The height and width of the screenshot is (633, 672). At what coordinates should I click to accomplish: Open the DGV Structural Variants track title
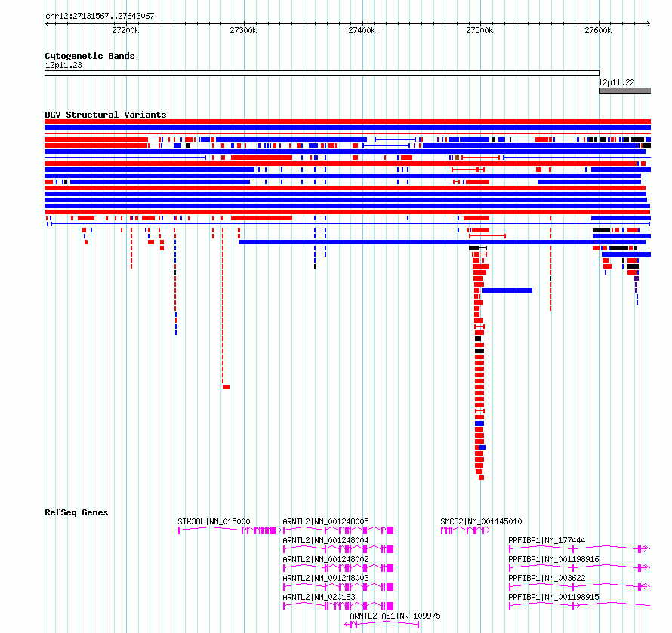(106, 115)
